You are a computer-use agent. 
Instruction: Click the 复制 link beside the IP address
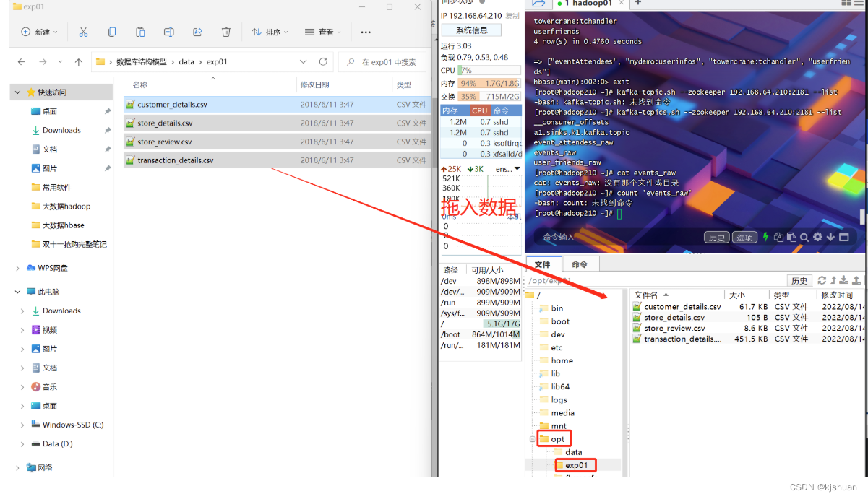tap(512, 16)
